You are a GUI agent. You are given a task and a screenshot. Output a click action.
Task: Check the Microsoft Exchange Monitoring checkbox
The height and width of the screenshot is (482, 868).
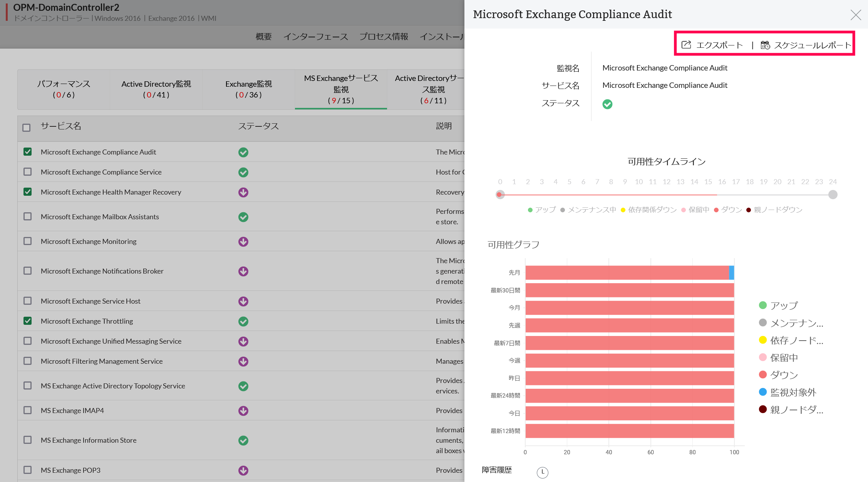click(x=27, y=241)
